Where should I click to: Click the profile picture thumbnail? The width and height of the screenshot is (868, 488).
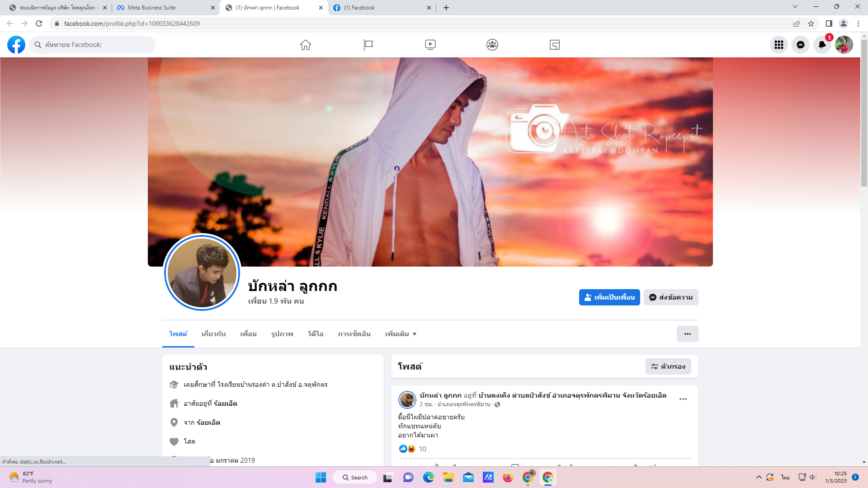pos(202,272)
